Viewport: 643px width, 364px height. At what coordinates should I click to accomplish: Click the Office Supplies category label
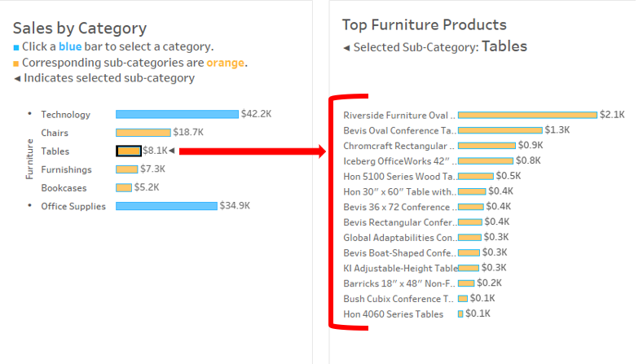tap(73, 207)
